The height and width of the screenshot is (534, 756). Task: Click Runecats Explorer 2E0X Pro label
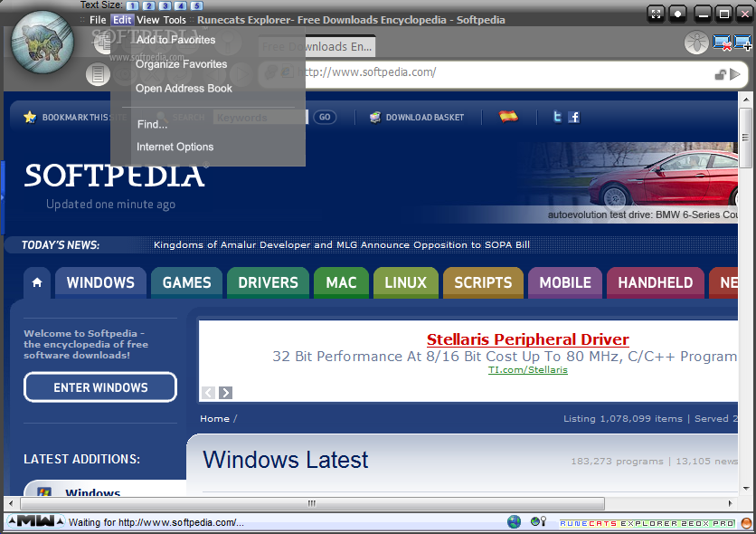[647, 523]
